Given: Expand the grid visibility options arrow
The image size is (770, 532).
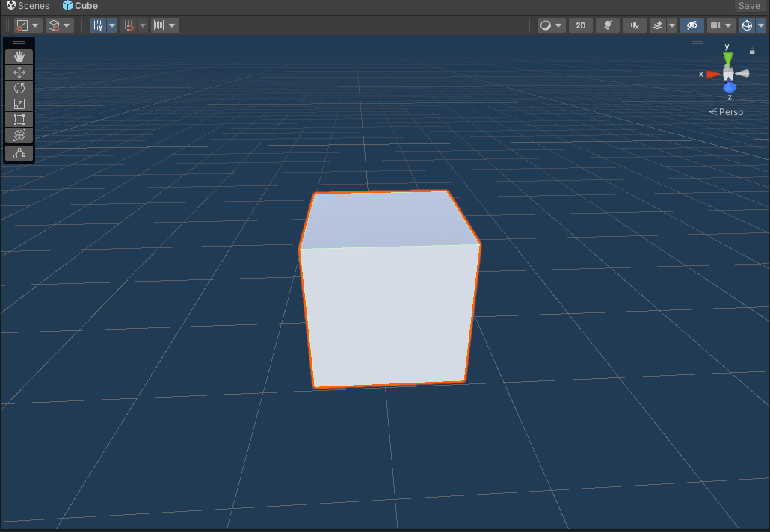Looking at the screenshot, I should (x=112, y=25).
